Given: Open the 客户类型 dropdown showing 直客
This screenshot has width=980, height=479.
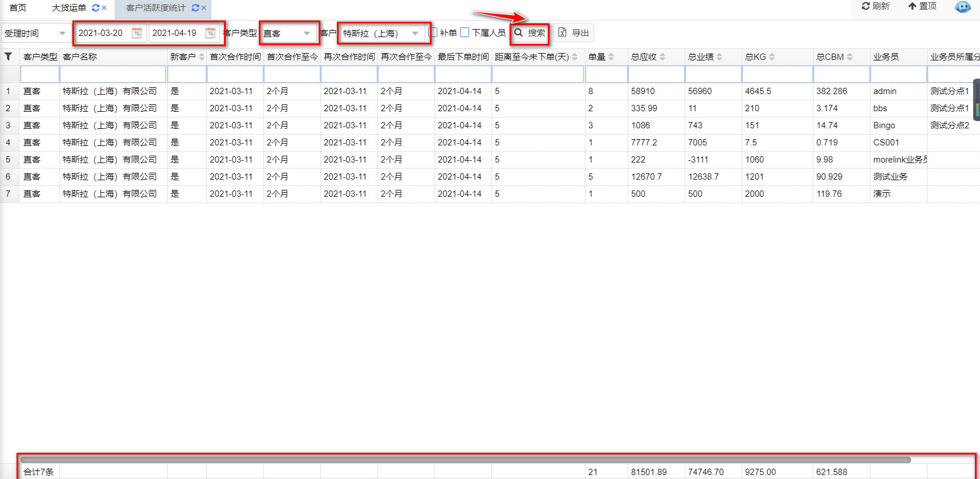Looking at the screenshot, I should 307,34.
